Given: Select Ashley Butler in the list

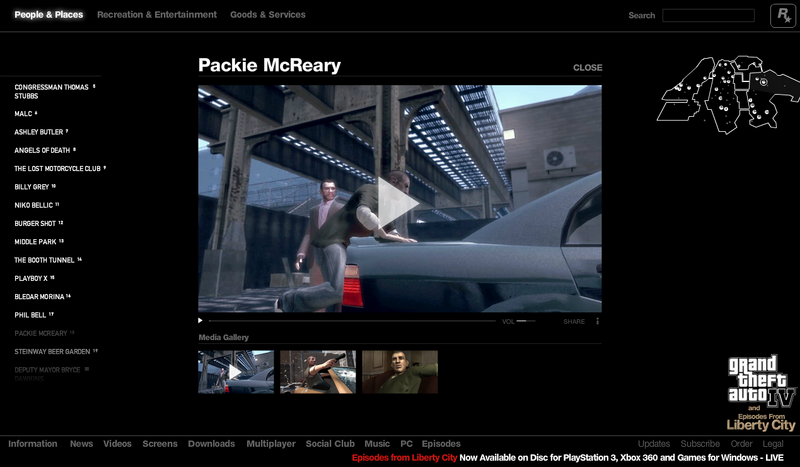Looking at the screenshot, I should click(41, 132).
